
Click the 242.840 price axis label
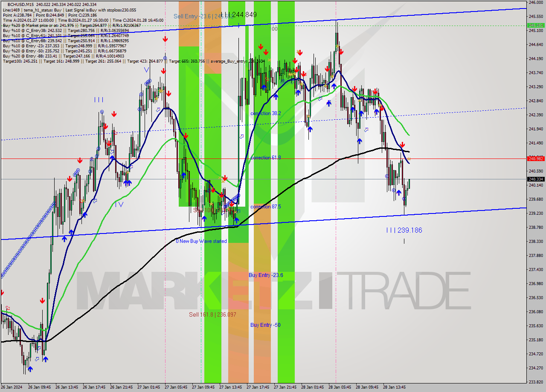point(536,101)
